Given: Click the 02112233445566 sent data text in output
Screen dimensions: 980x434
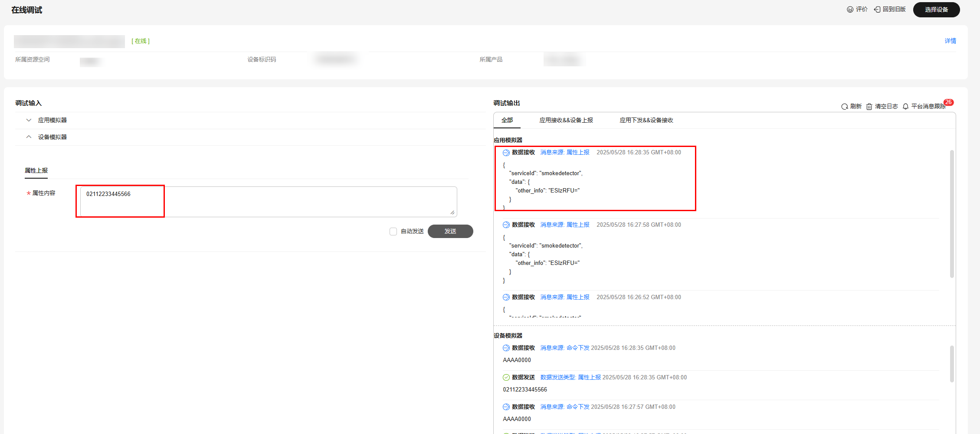Looking at the screenshot, I should coord(525,390).
